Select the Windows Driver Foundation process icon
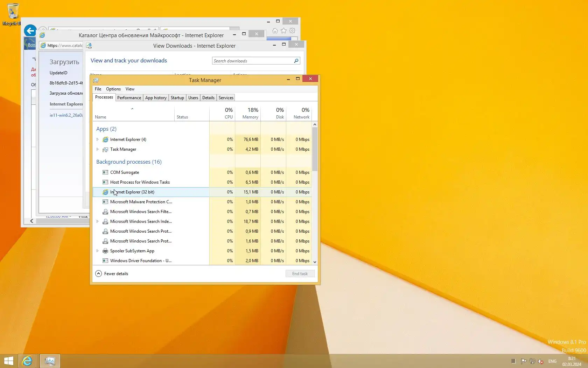The width and height of the screenshot is (588, 368). coord(105,261)
